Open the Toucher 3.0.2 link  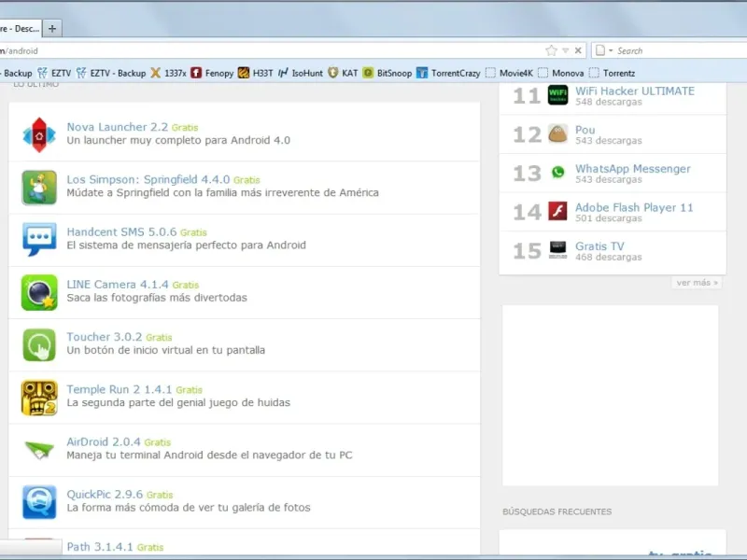pos(105,337)
